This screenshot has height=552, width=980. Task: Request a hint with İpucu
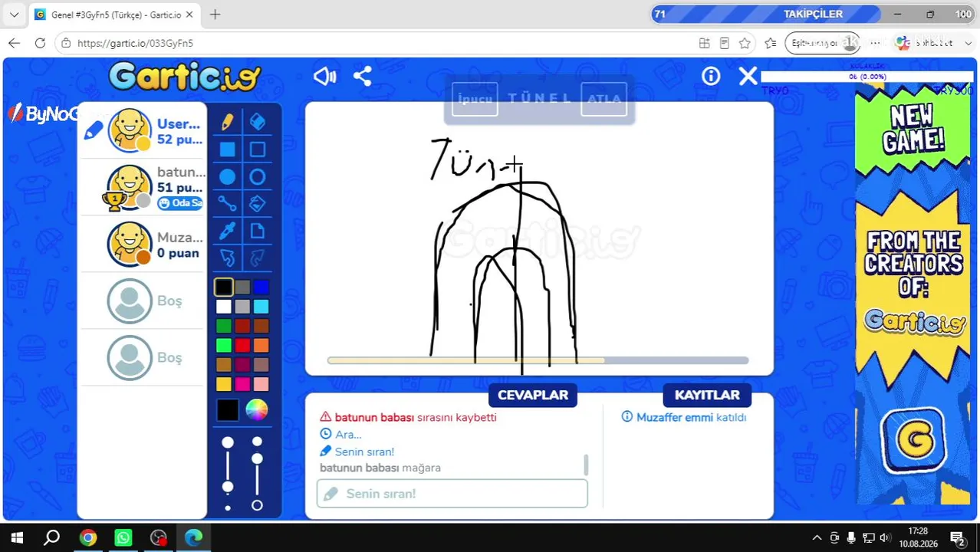(x=475, y=99)
